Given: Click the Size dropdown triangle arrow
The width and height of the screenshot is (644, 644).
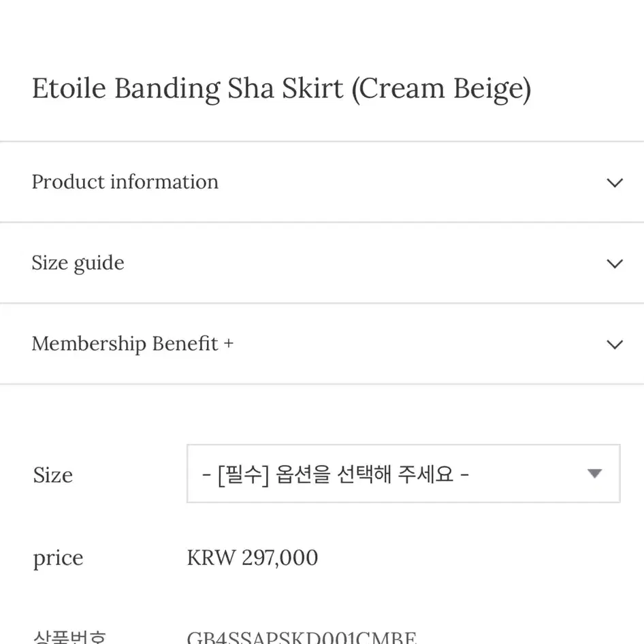Looking at the screenshot, I should 594,474.
